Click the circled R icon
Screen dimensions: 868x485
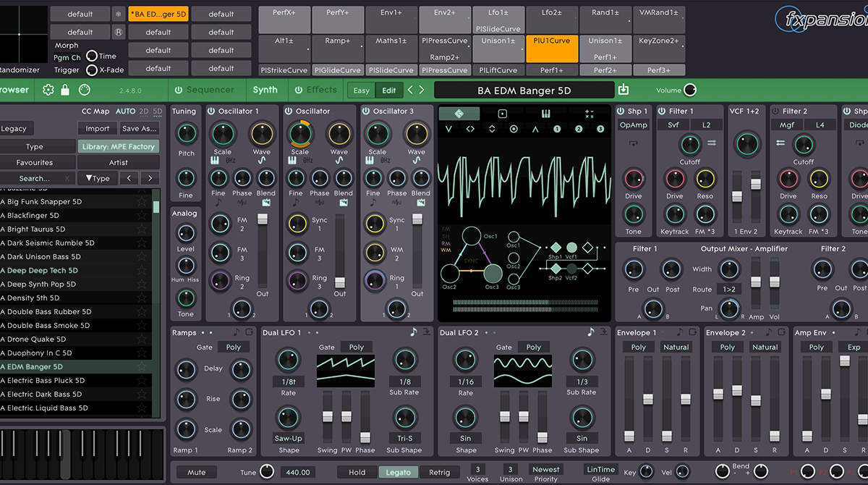point(119,32)
